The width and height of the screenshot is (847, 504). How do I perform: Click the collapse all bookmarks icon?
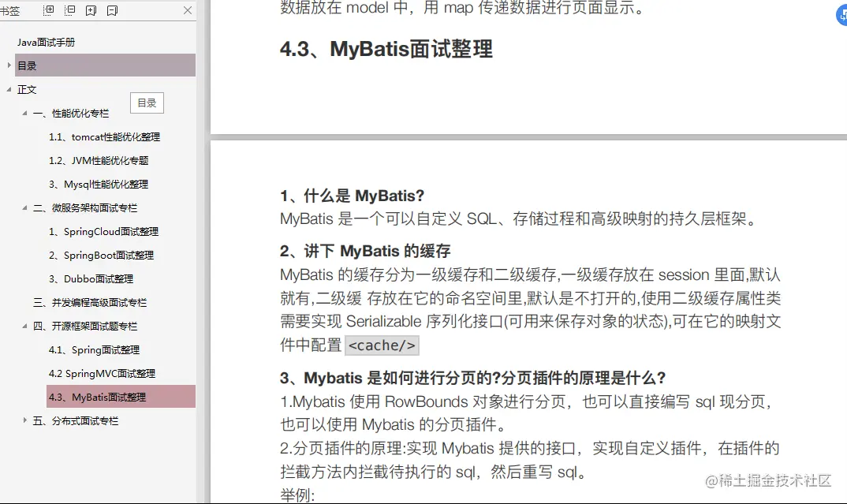(x=69, y=10)
